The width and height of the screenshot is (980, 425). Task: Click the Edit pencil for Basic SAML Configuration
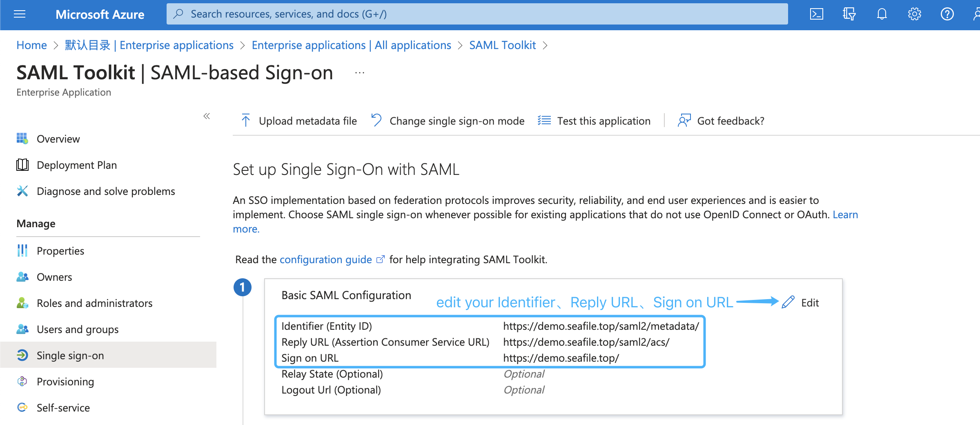788,302
